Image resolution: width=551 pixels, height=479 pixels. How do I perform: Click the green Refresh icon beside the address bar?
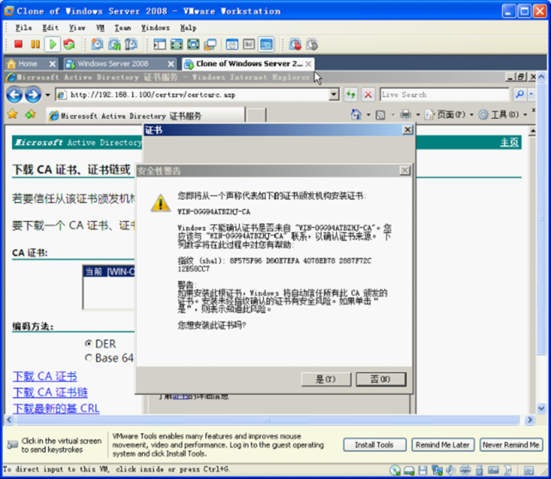click(350, 95)
